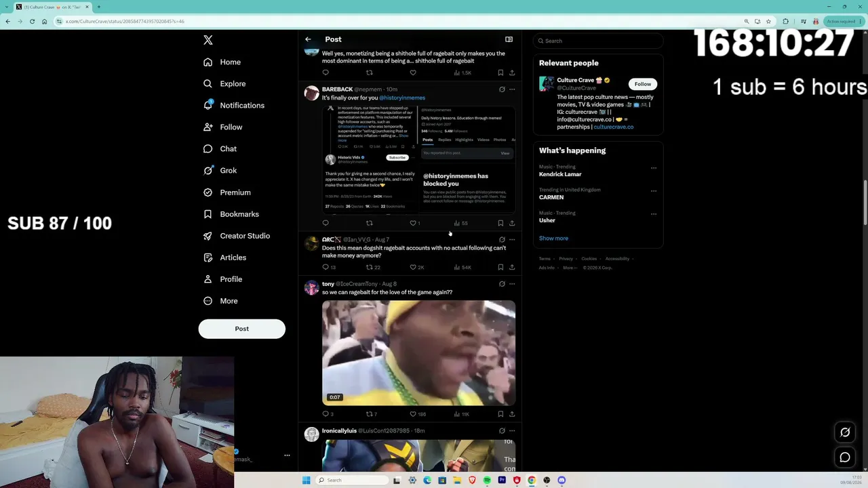
Task: Play tony's 0:07 video
Action: point(418,353)
